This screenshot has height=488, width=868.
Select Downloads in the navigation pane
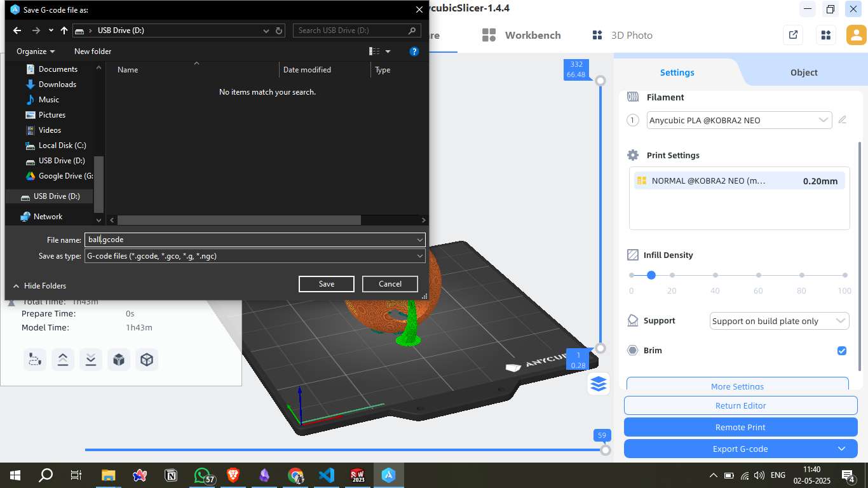[x=57, y=85]
